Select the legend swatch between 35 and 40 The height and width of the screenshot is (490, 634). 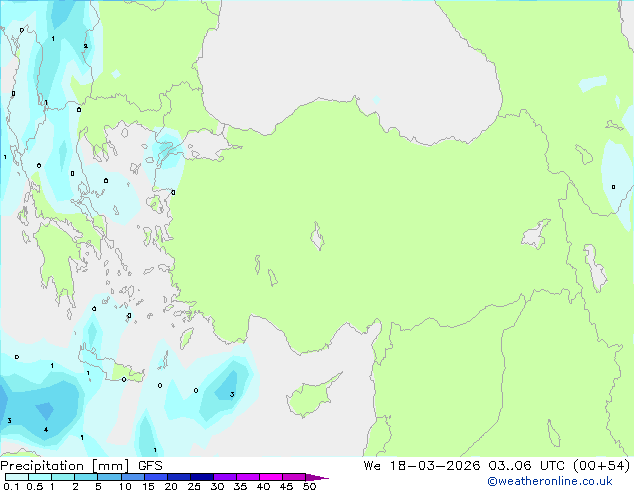248,477
